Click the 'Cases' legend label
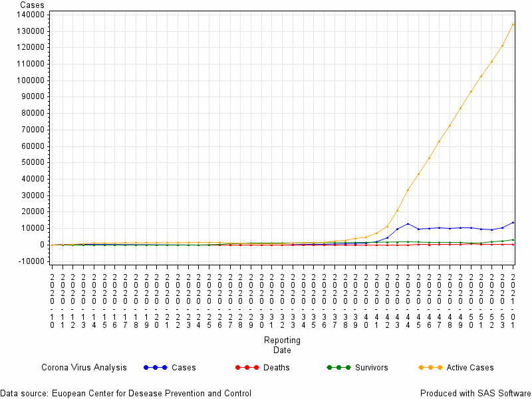This screenshot has height=399, width=532. 184,368
